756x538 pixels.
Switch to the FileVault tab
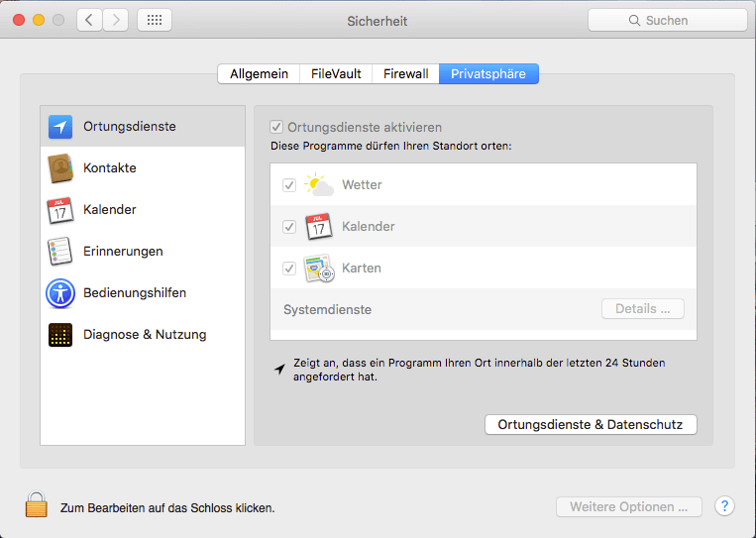(x=336, y=73)
